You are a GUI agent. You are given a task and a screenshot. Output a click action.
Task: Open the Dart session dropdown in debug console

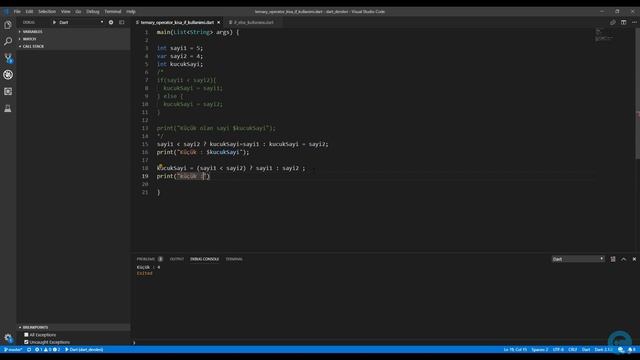click(578, 259)
